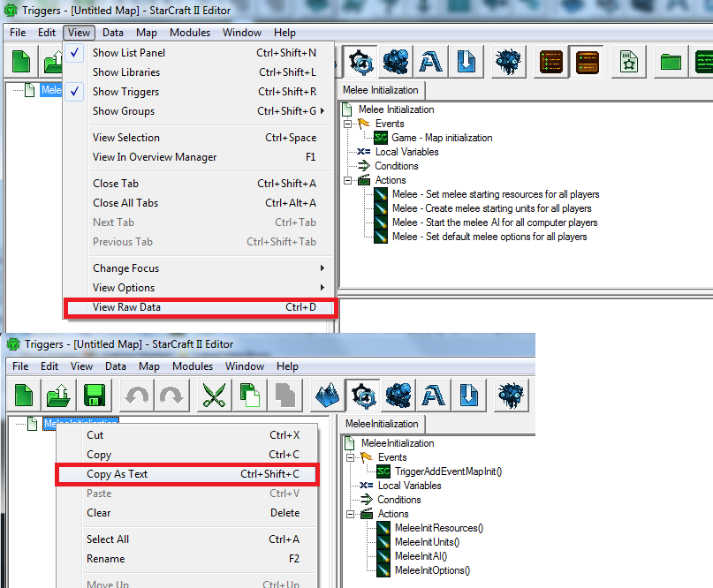Click the scissors Cut icon in the lower toolbar
The width and height of the screenshot is (713, 588).
pos(214,395)
